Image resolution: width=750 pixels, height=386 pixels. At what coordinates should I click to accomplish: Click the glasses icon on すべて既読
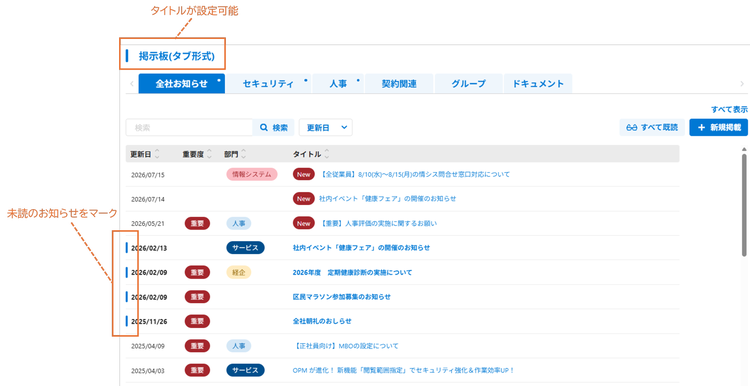(x=632, y=128)
